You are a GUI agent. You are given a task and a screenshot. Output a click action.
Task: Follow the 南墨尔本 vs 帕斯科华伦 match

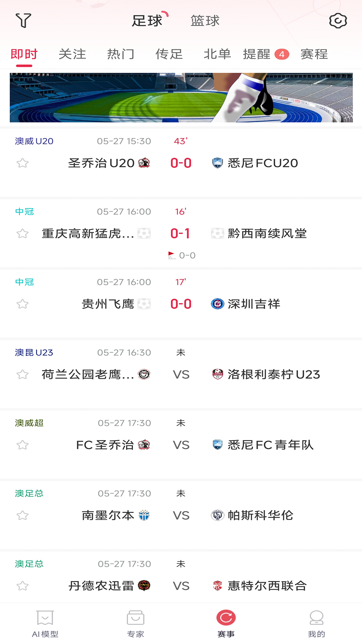coord(22,516)
